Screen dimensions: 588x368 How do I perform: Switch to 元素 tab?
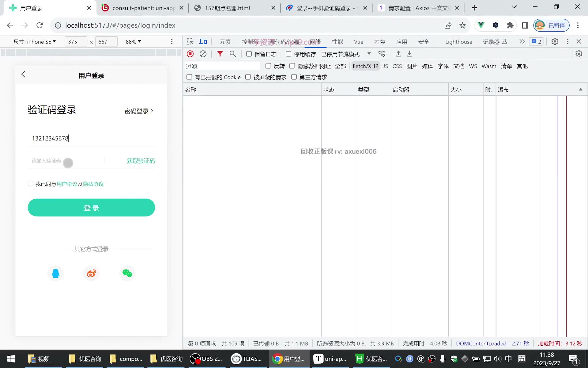coord(225,42)
